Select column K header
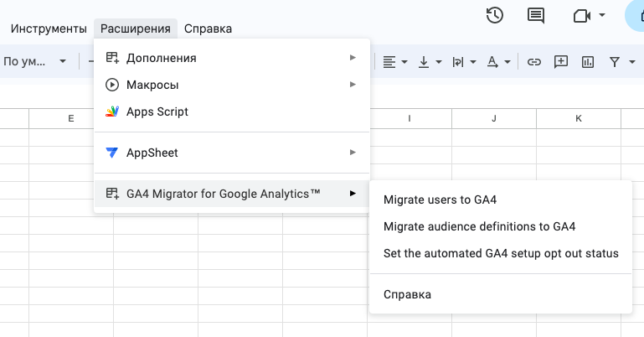This screenshot has height=337, width=644. tap(579, 119)
